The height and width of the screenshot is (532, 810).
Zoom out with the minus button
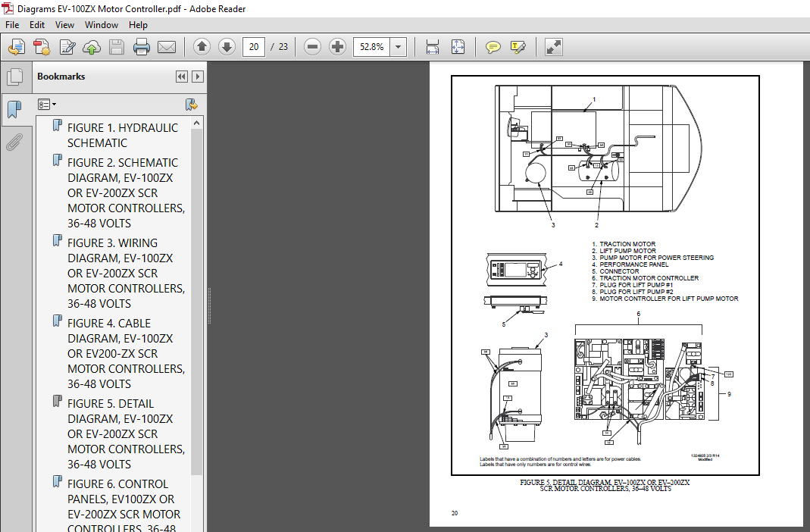312,47
